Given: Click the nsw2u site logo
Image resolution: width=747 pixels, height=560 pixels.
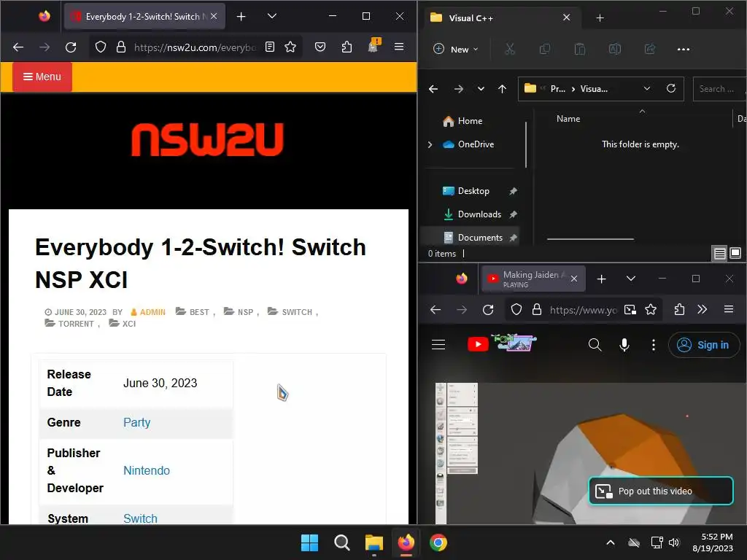Looking at the screenshot, I should click(x=208, y=139).
